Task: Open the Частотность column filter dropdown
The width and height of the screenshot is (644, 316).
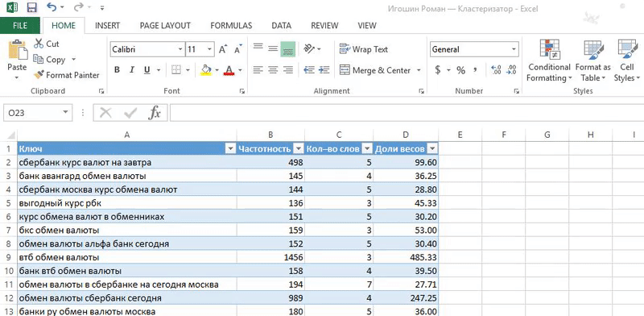Action: [x=299, y=149]
